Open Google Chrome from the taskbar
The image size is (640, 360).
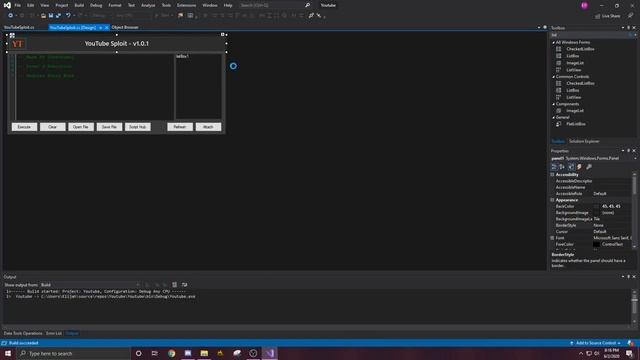coord(171,353)
